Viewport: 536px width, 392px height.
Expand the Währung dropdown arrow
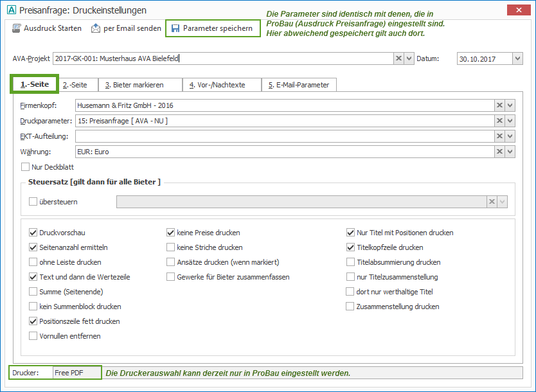[x=510, y=152]
